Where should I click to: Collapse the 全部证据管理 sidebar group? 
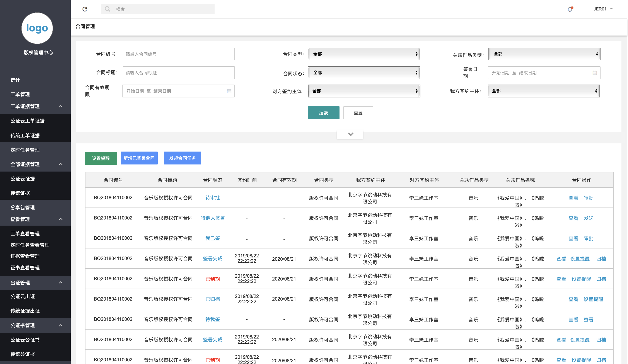pos(61,164)
